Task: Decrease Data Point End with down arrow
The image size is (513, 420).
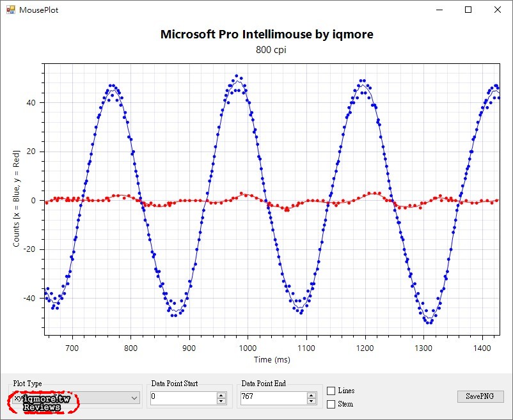Action: pos(312,401)
